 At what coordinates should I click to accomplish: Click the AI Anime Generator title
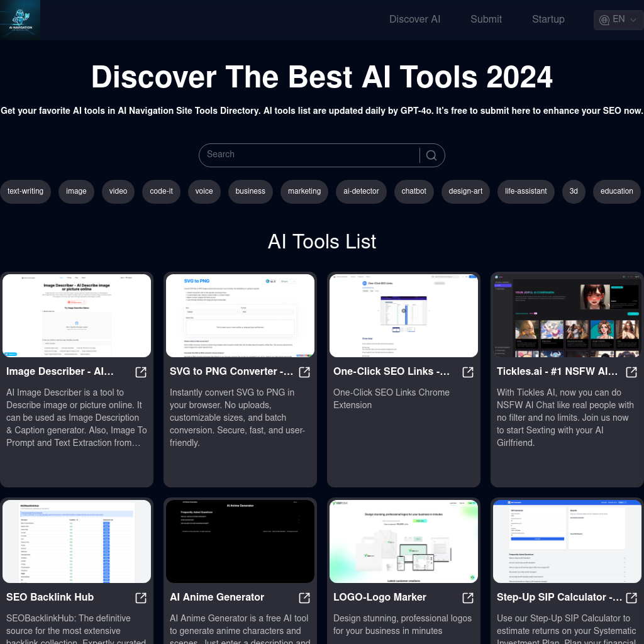pyautogui.click(x=217, y=597)
